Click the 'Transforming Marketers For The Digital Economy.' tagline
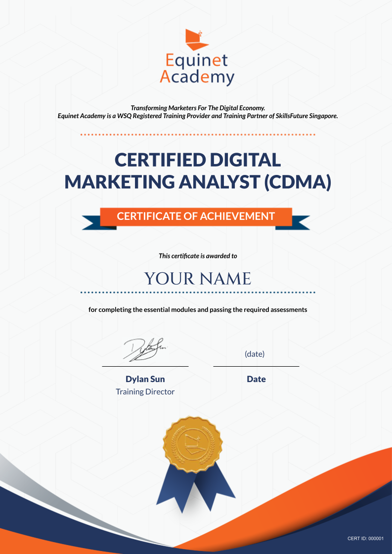Viewport: 392px width, 554px height. 198,108
